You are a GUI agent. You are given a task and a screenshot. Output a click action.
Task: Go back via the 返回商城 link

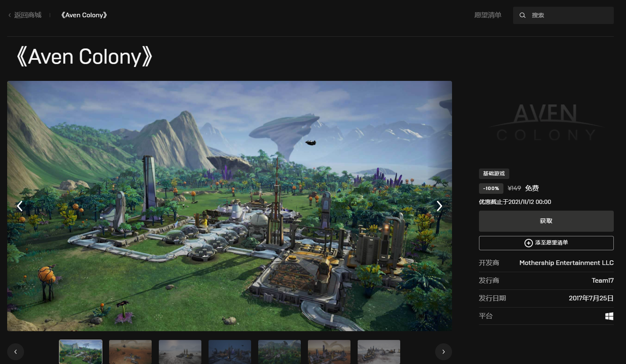pyautogui.click(x=25, y=15)
